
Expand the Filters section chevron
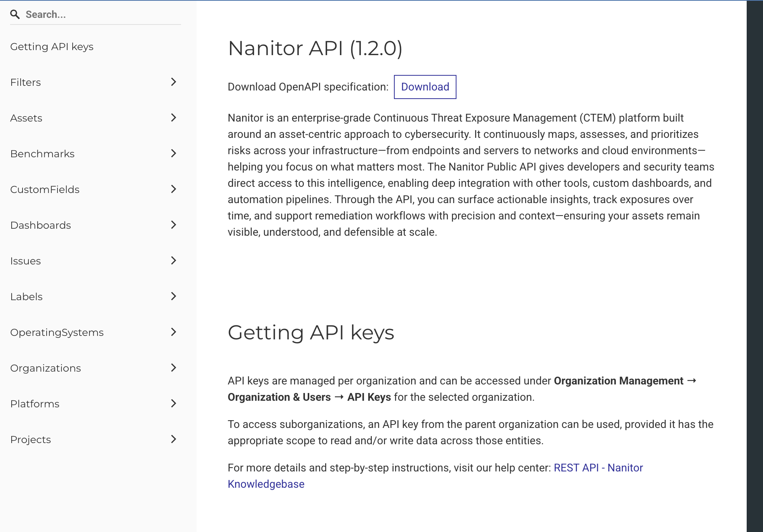(174, 82)
